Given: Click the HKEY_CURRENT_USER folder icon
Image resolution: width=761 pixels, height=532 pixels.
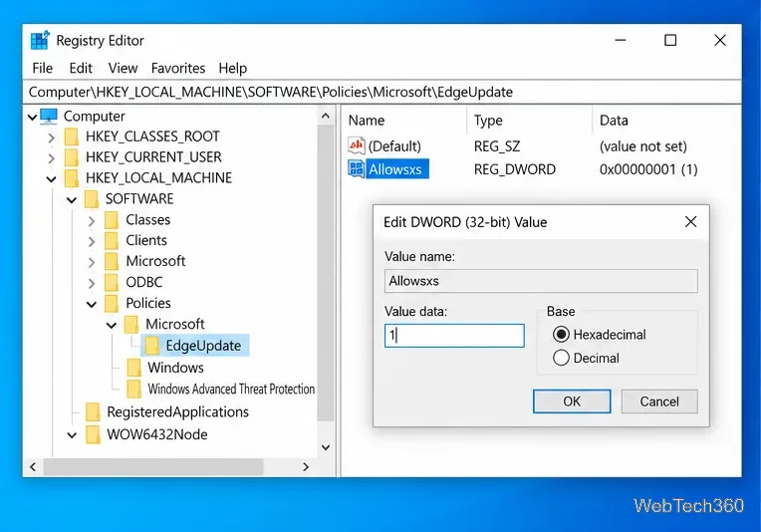Looking at the screenshot, I should click(72, 157).
